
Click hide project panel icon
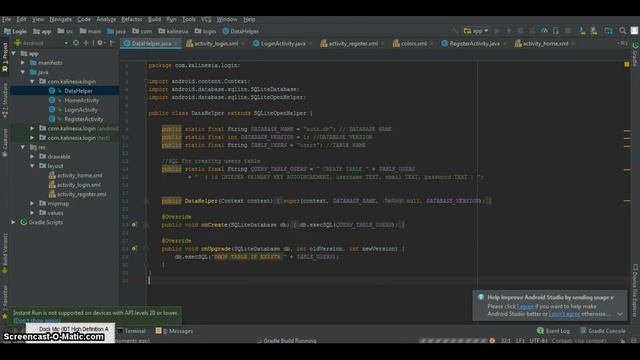(x=112, y=43)
